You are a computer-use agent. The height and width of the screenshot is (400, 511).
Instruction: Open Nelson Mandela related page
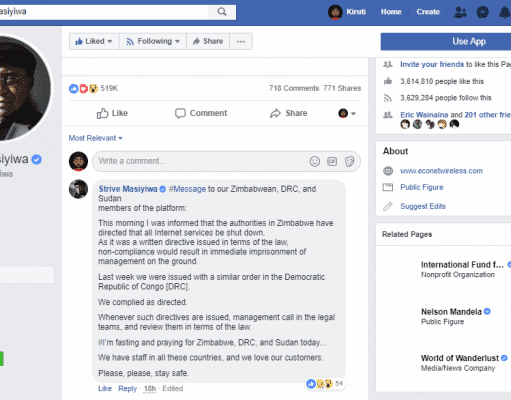click(451, 312)
